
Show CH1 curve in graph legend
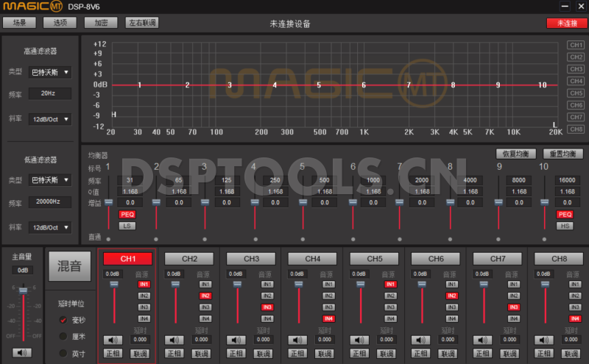pos(576,45)
